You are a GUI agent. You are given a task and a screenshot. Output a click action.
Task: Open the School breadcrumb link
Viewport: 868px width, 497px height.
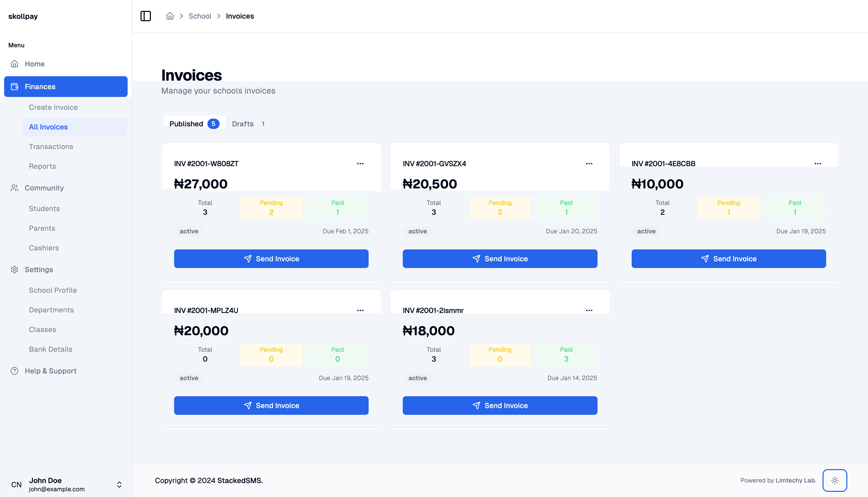pyautogui.click(x=200, y=16)
